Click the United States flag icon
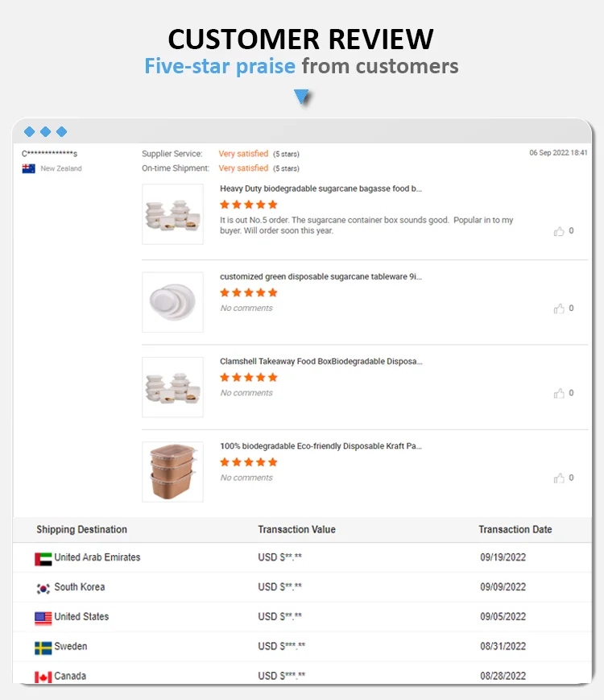This screenshot has width=604, height=700. [x=43, y=618]
